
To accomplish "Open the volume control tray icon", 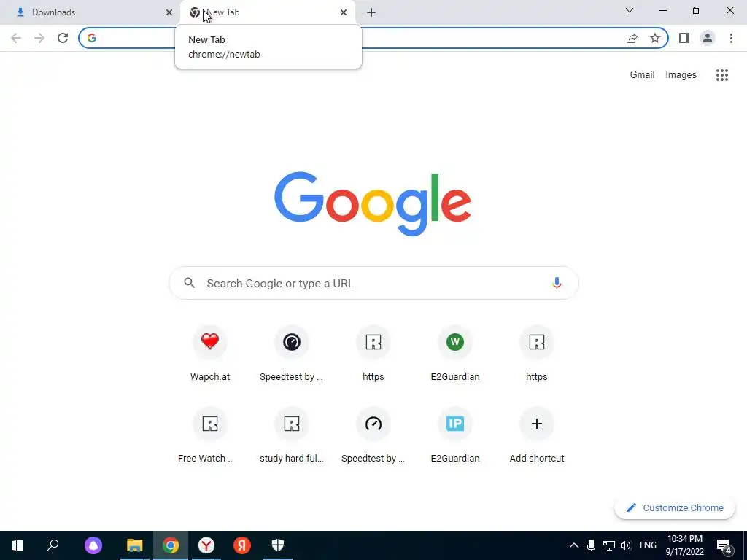I will pyautogui.click(x=626, y=545).
